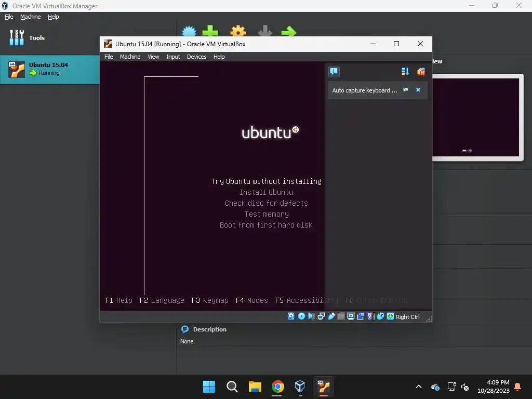Click the New machine icon in Manager toolbar

189,31
